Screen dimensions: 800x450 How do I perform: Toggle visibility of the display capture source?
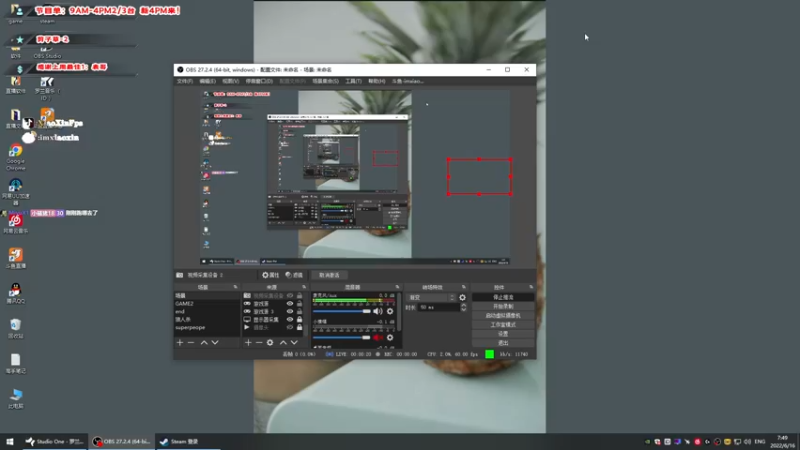[x=290, y=319]
